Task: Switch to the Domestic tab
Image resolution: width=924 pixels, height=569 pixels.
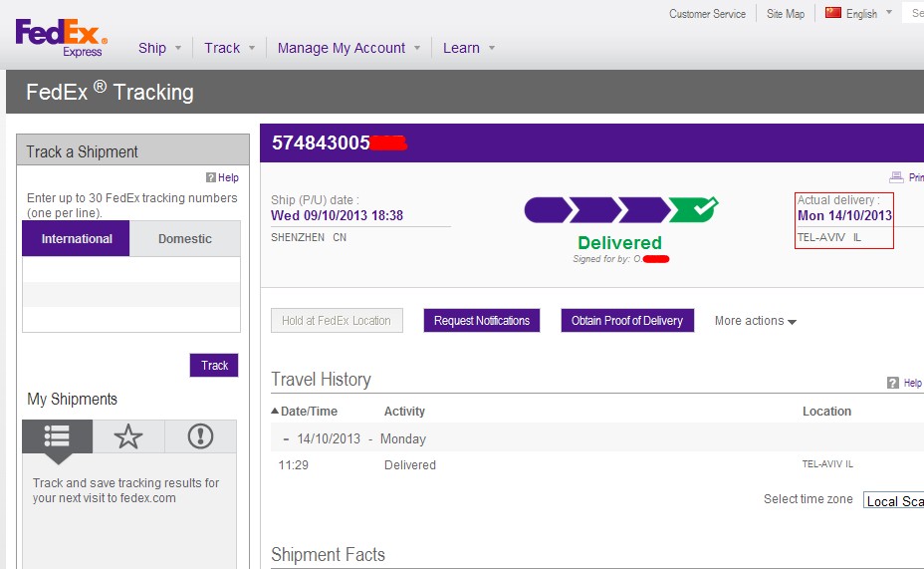Action: (185, 239)
